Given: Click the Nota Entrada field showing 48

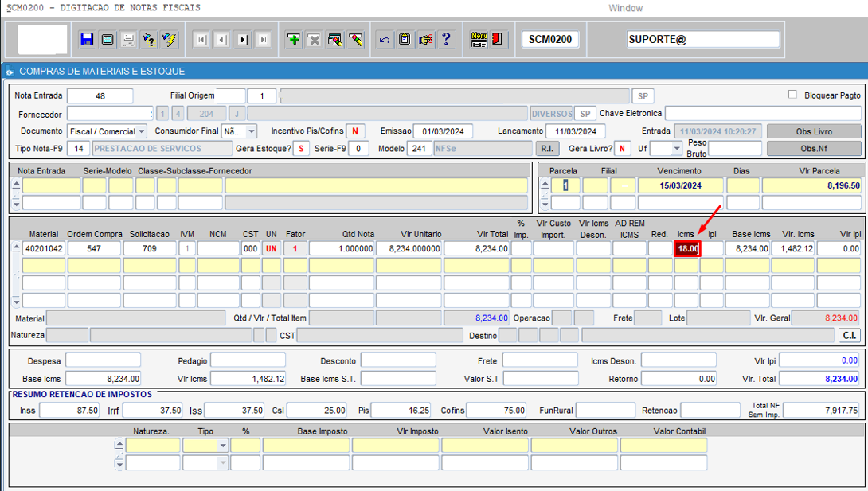Looking at the screenshot, I should point(100,95).
